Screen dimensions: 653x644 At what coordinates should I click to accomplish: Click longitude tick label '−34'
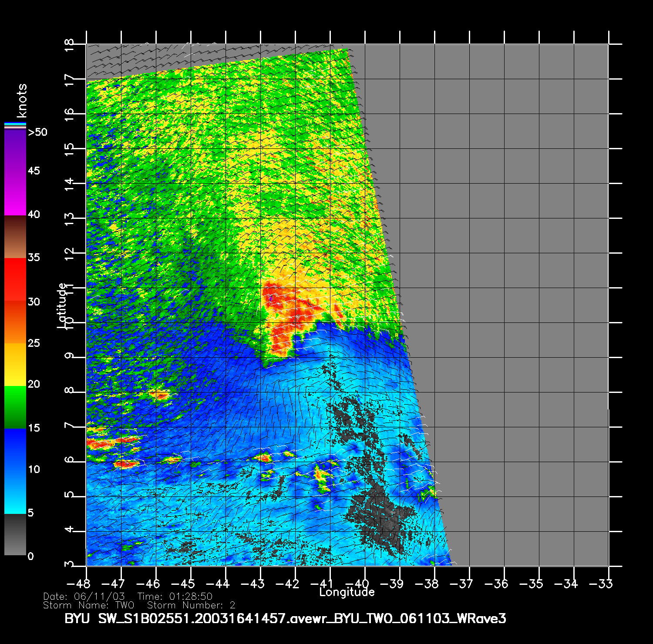(x=566, y=584)
